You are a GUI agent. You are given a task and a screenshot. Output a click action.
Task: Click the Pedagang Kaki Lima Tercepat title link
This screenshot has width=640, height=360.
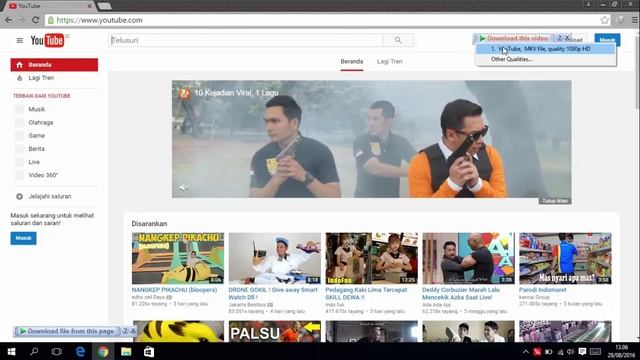pos(366,293)
